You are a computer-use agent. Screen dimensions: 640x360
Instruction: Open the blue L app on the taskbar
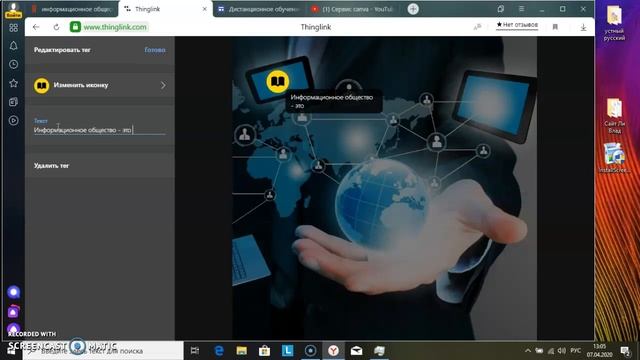coord(287,351)
